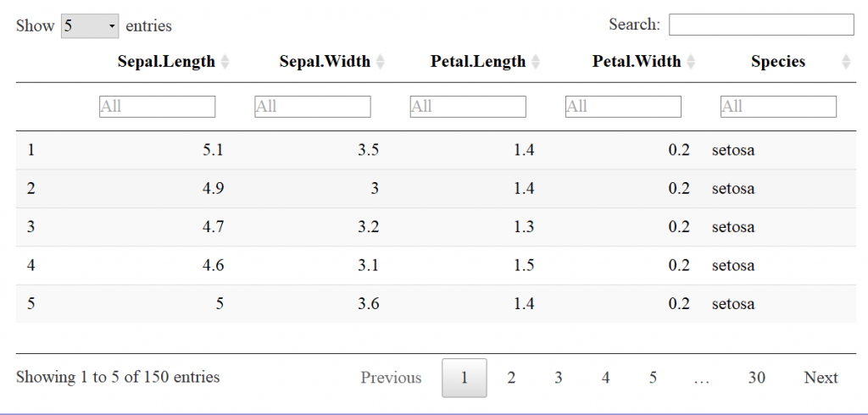Focus the Sepal.Width filter field
The width and height of the screenshot is (868, 415).
[x=313, y=106]
